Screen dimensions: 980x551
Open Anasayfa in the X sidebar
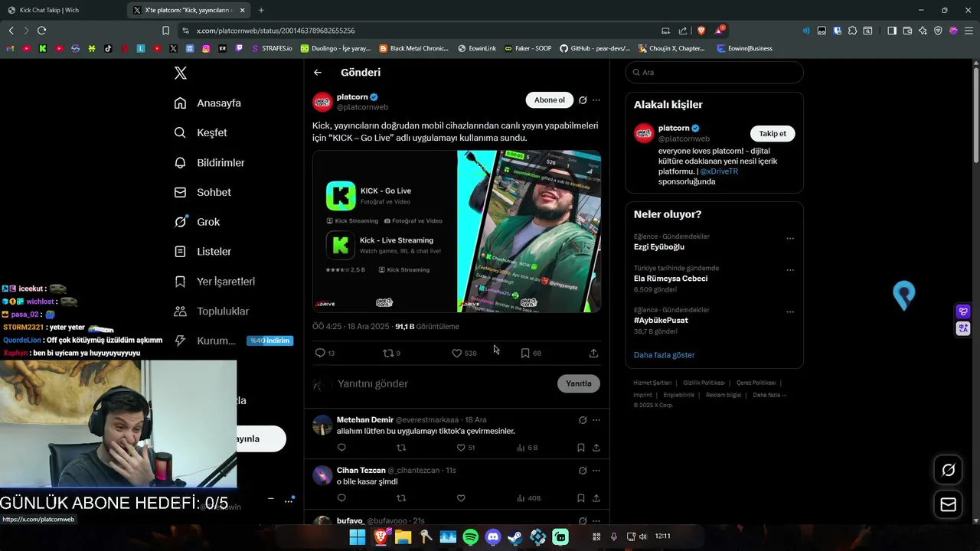pos(207,103)
